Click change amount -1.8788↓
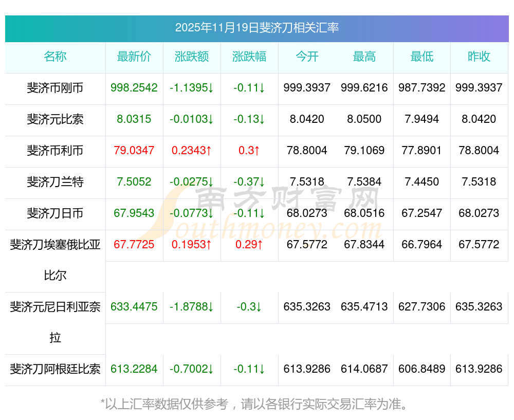 pyautogui.click(x=192, y=307)
